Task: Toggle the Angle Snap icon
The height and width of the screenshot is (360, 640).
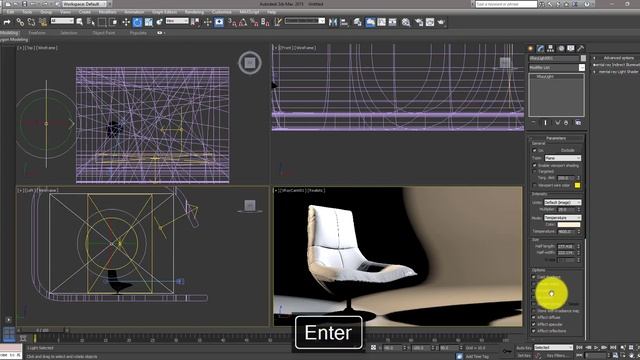Action: tap(243, 22)
